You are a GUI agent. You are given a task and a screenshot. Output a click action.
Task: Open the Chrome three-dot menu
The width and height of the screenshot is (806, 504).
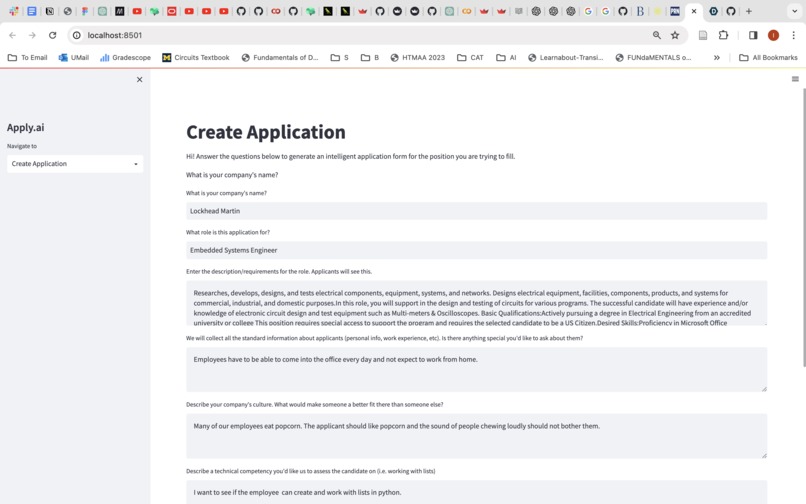click(x=794, y=35)
